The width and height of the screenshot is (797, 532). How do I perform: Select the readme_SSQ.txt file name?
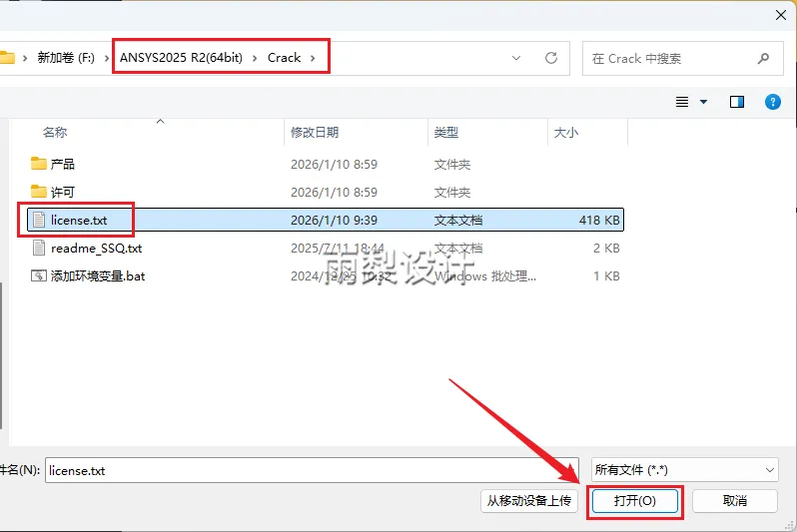pos(97,248)
